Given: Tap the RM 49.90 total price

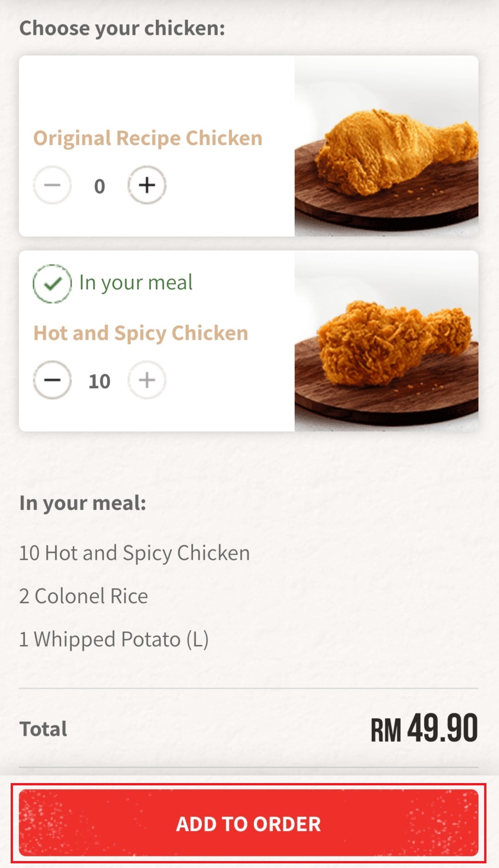Looking at the screenshot, I should point(424,729).
